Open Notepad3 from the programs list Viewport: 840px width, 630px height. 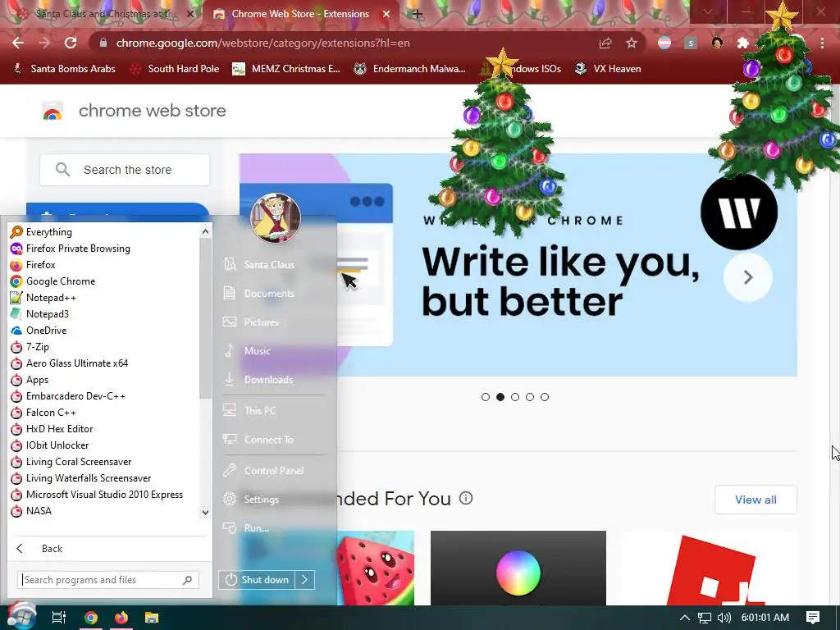(x=39, y=314)
